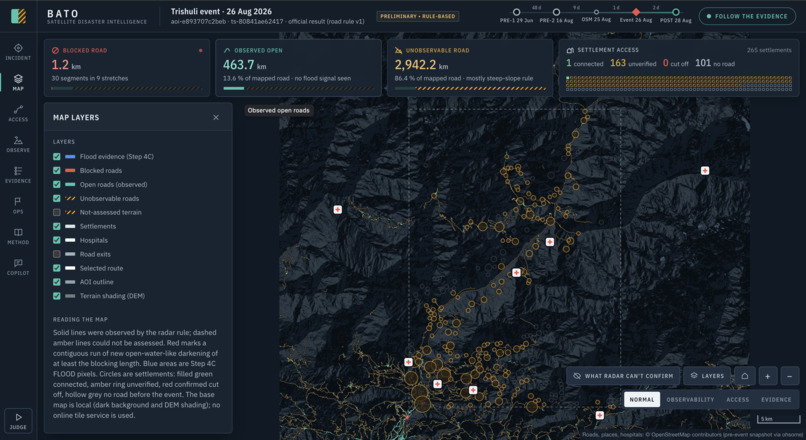Click the Observed Open card icon
Viewport: 806px width, 440px height.
click(x=227, y=50)
